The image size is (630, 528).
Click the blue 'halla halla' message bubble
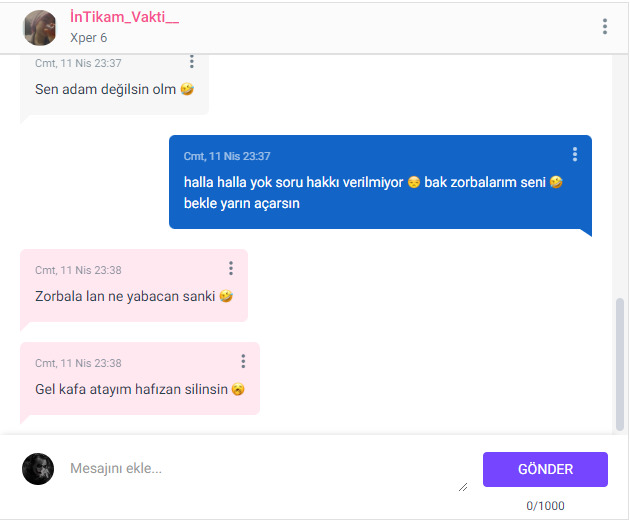pos(380,184)
